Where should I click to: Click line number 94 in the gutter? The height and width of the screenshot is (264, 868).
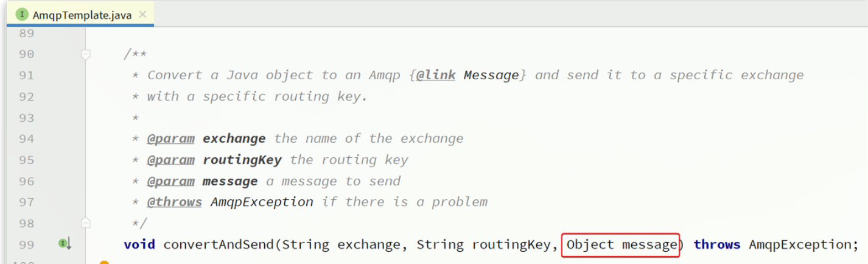coord(26,138)
